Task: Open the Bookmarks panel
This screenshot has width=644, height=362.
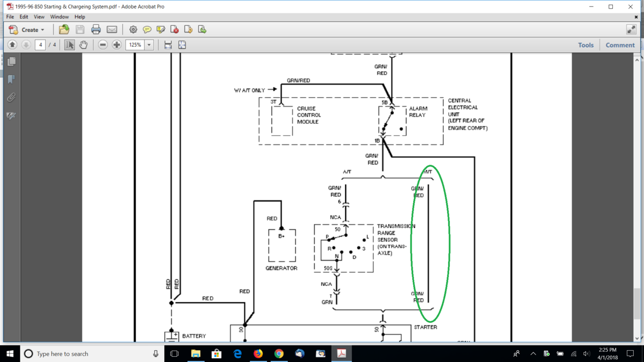Action: click(x=11, y=79)
